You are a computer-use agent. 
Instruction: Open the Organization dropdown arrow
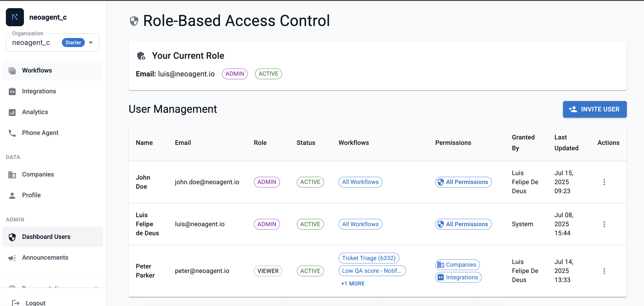[91, 42]
